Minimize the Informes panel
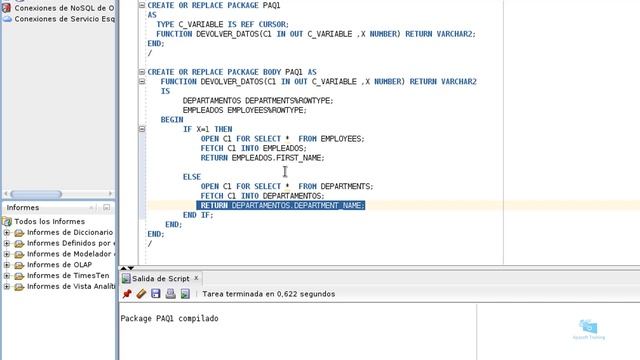This screenshot has width=640, height=360. (107, 208)
